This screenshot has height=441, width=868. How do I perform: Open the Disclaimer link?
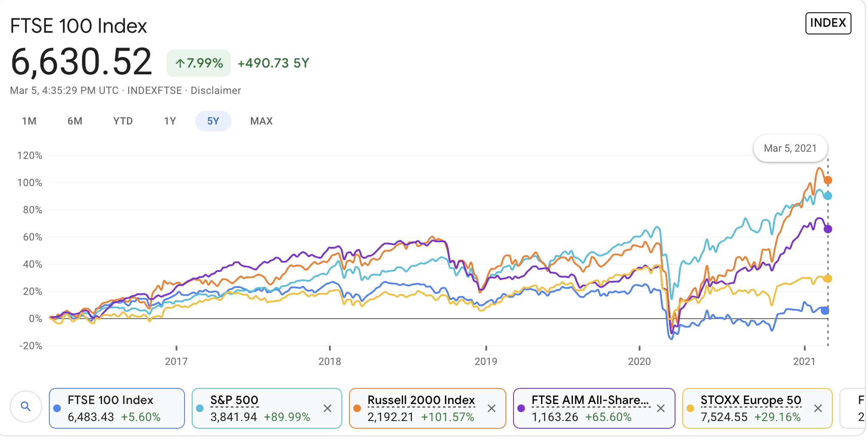[x=216, y=90]
